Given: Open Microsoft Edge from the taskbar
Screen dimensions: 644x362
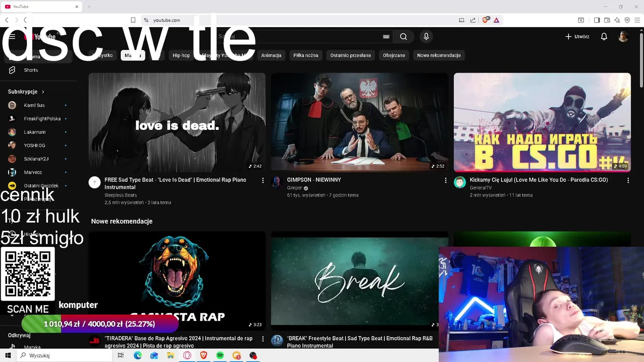Looking at the screenshot, I should (x=138, y=355).
